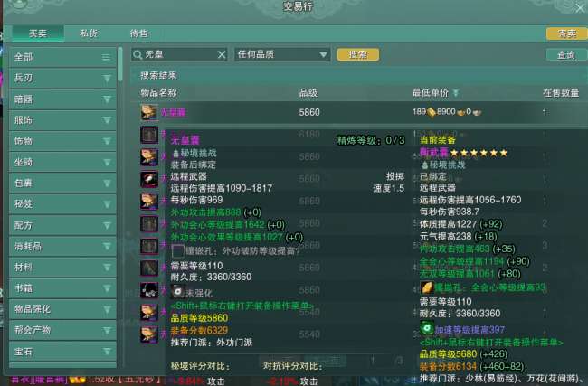
Task: Click the 无皇囊 item icon in results
Action: point(148,112)
